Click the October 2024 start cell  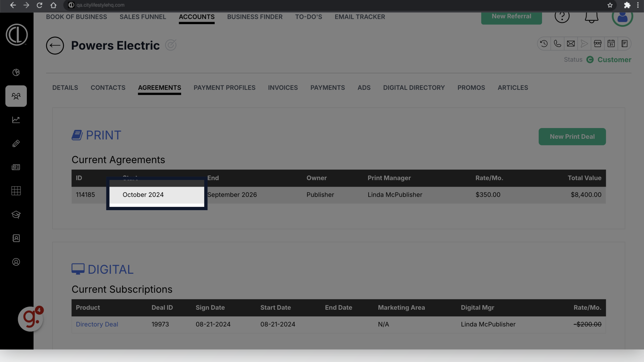pos(143,195)
